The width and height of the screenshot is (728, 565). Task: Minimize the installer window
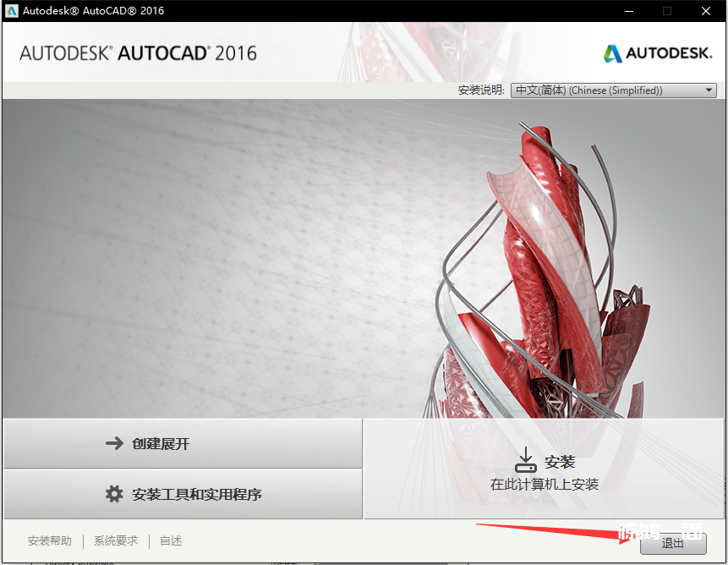[x=628, y=11]
